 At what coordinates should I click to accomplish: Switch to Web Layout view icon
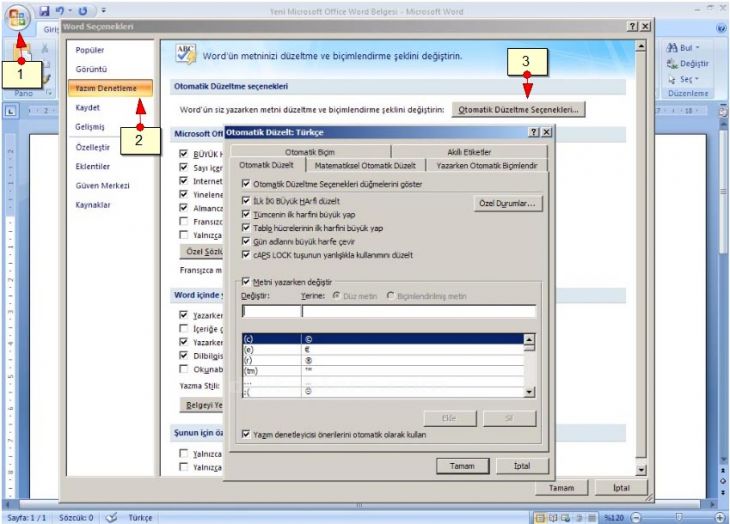point(566,517)
